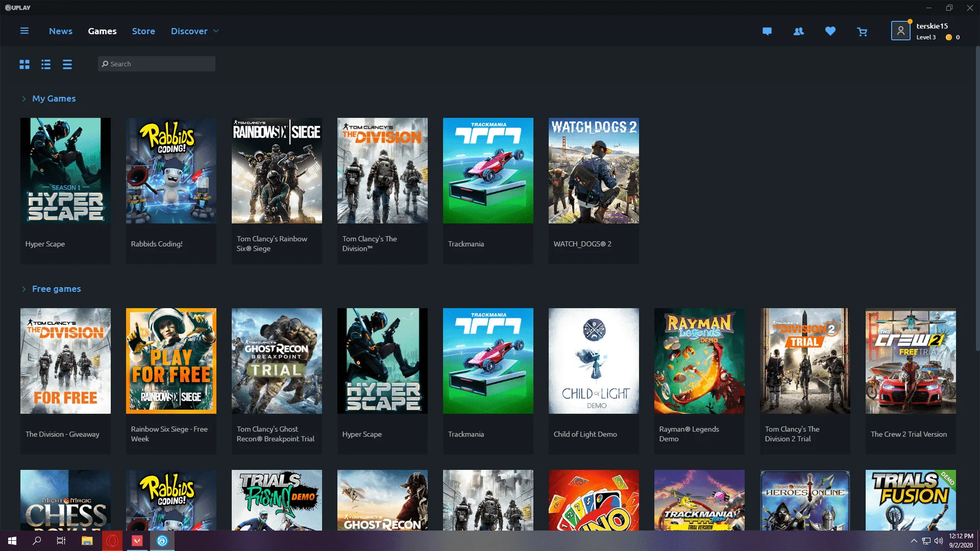Open Rayman Legends Demo cover
The image size is (980, 551).
(x=699, y=361)
